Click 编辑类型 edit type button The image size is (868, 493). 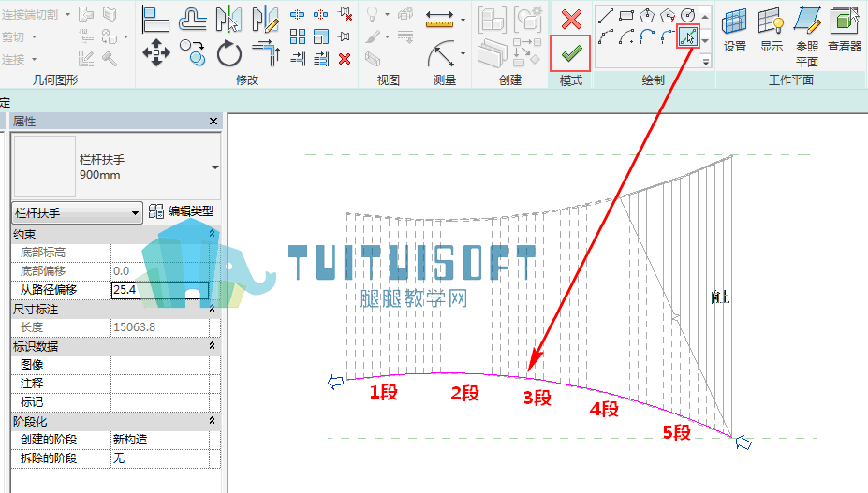(181, 211)
